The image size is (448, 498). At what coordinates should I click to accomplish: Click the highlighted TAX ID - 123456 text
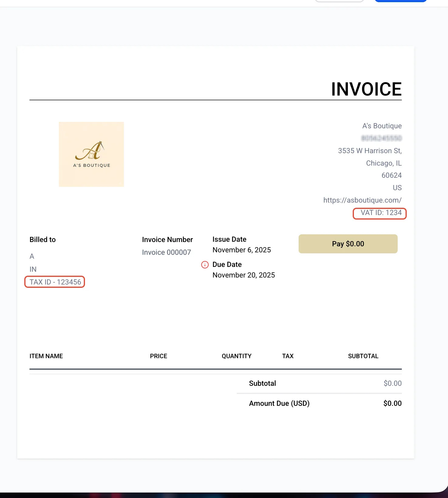coord(55,282)
